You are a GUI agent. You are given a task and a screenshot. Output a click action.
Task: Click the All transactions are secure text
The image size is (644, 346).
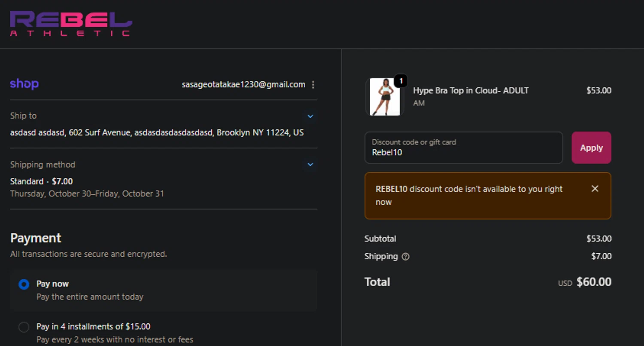coord(88,254)
